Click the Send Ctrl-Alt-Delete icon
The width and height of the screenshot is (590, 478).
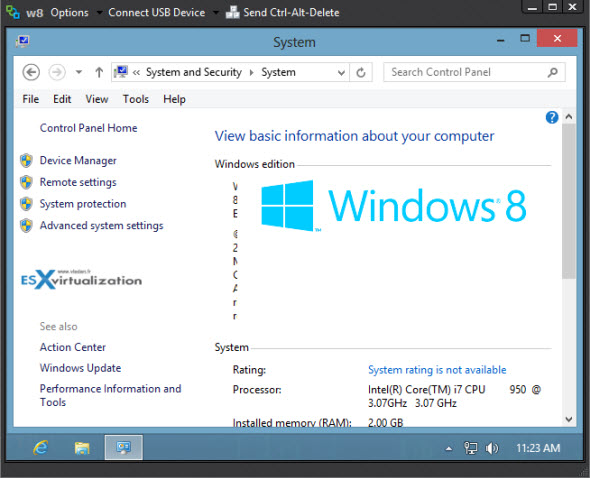(233, 12)
